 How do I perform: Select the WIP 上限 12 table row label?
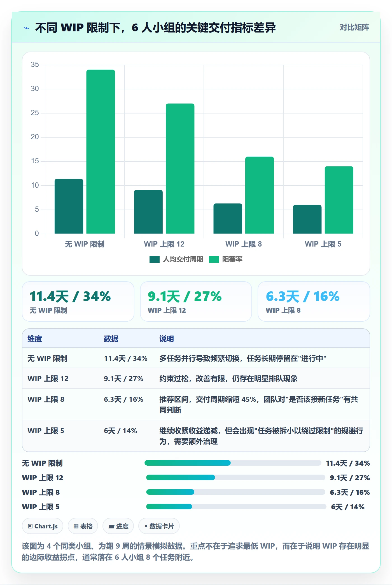point(48,379)
